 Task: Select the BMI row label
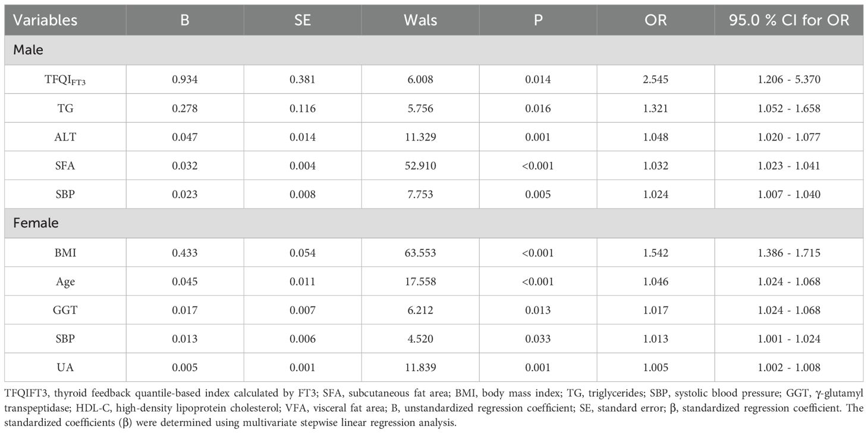tap(65, 253)
